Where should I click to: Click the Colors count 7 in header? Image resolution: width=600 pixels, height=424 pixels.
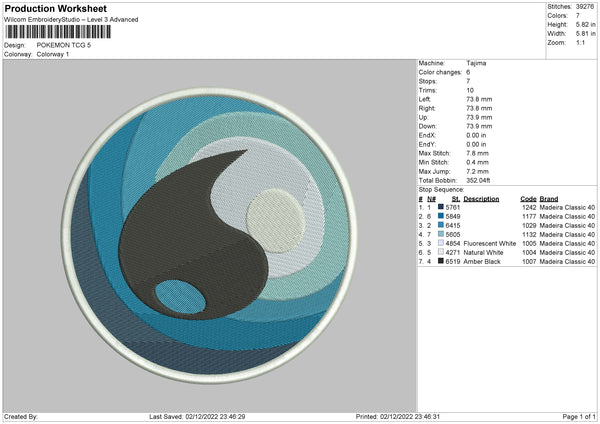(x=577, y=16)
